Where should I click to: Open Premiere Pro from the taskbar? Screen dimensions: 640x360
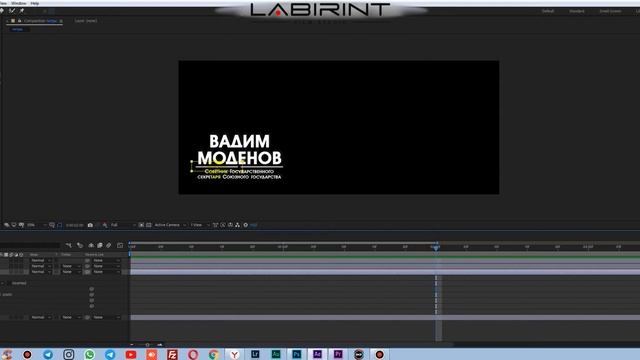pyautogui.click(x=338, y=354)
